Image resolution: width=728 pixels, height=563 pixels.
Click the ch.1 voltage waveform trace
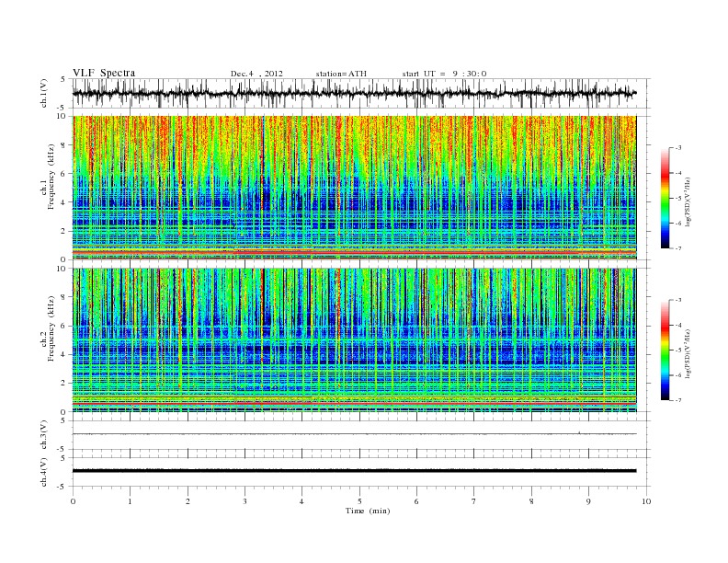click(354, 93)
